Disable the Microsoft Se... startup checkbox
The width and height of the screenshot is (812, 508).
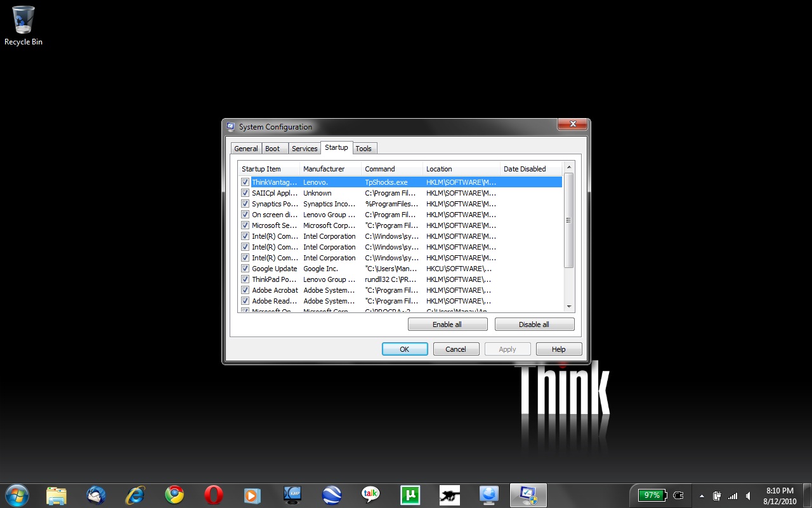(x=245, y=225)
